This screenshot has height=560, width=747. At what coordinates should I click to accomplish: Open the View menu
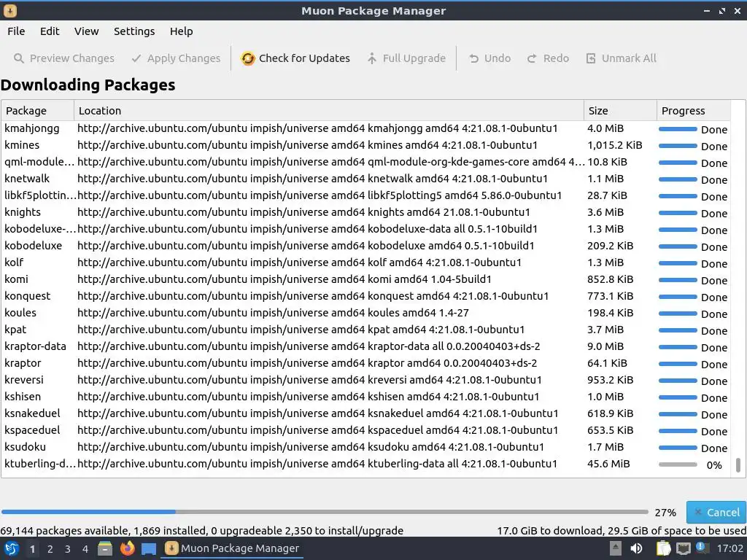tap(86, 31)
